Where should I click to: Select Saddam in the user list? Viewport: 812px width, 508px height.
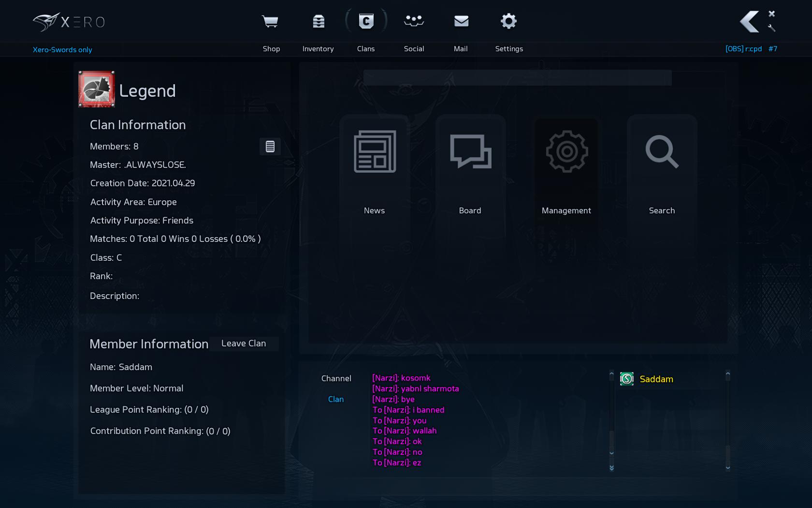coord(656,379)
